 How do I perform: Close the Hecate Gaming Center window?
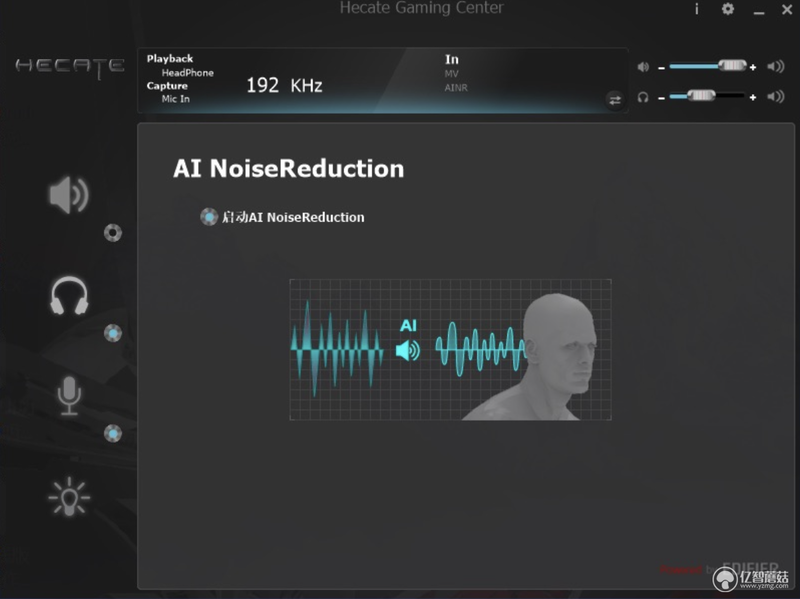[787, 9]
